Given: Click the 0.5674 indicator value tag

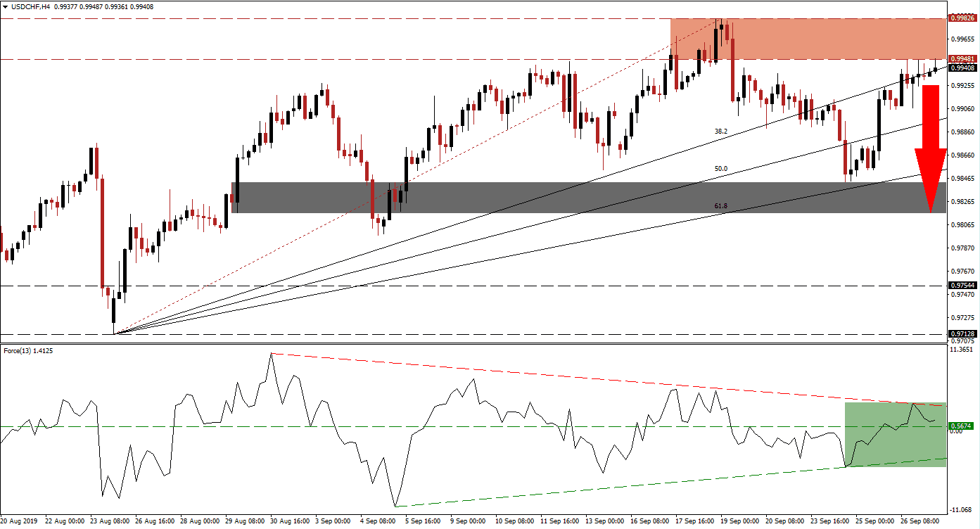Looking at the screenshot, I should point(961,426).
